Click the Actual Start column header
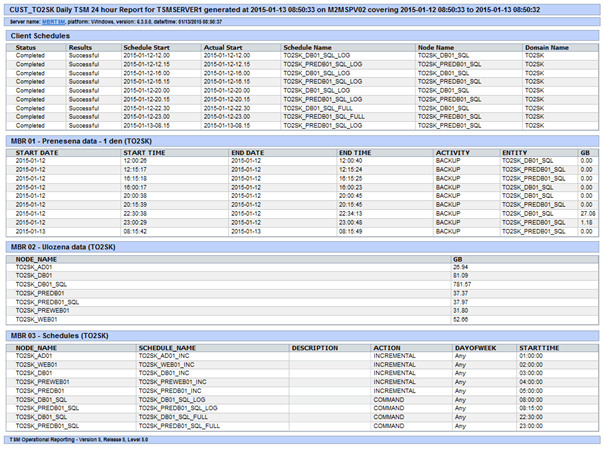605x451 pixels. [x=223, y=47]
